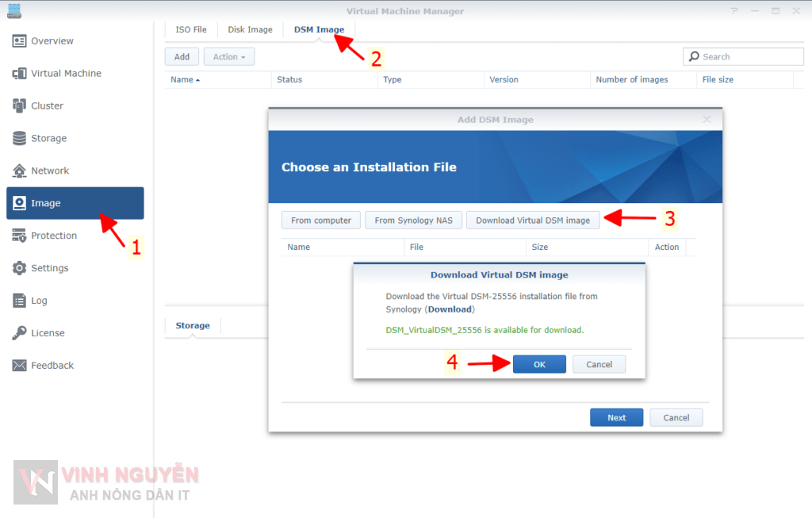Open the Storage sidebar icon
812x518 pixels.
point(19,138)
